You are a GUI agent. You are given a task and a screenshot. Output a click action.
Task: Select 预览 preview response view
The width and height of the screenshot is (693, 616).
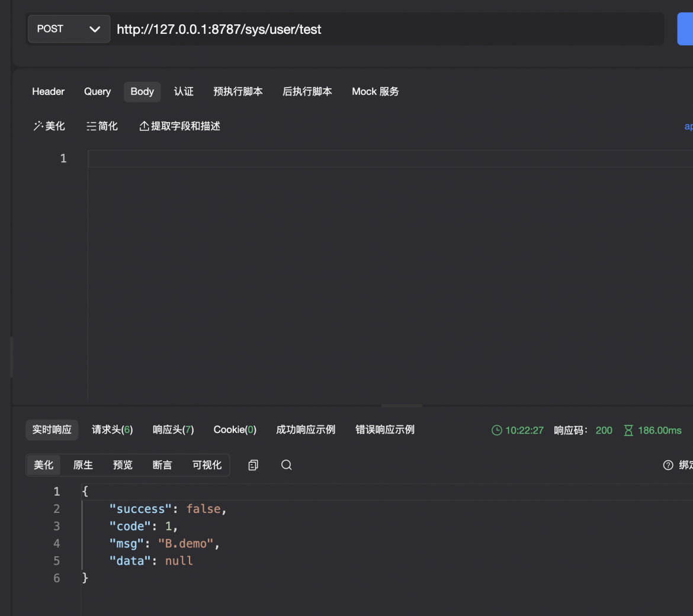click(123, 466)
